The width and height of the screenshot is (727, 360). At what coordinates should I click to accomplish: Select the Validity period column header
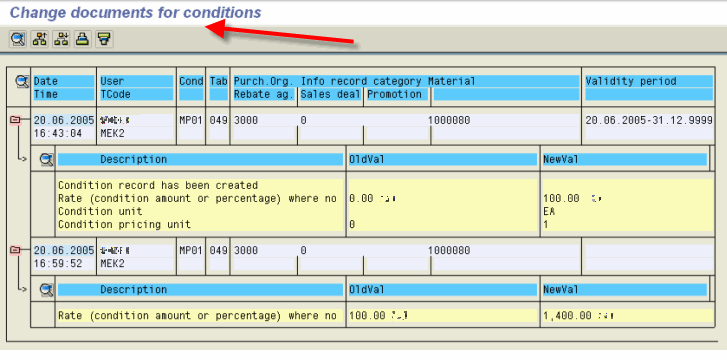649,81
